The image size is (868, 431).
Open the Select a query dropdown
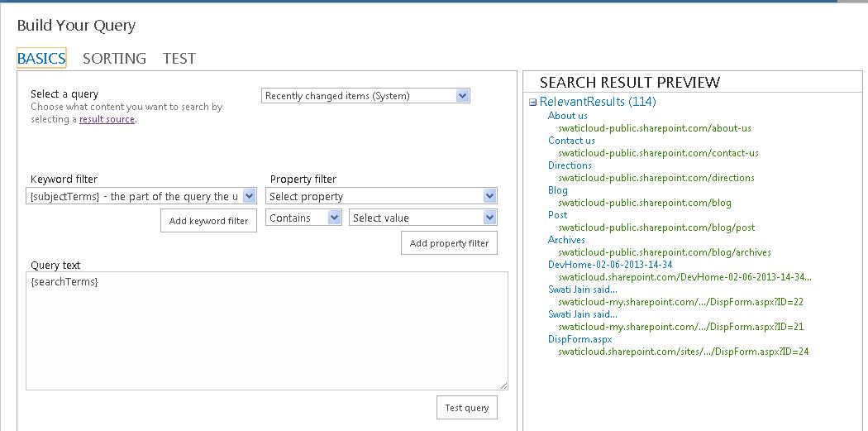click(365, 96)
